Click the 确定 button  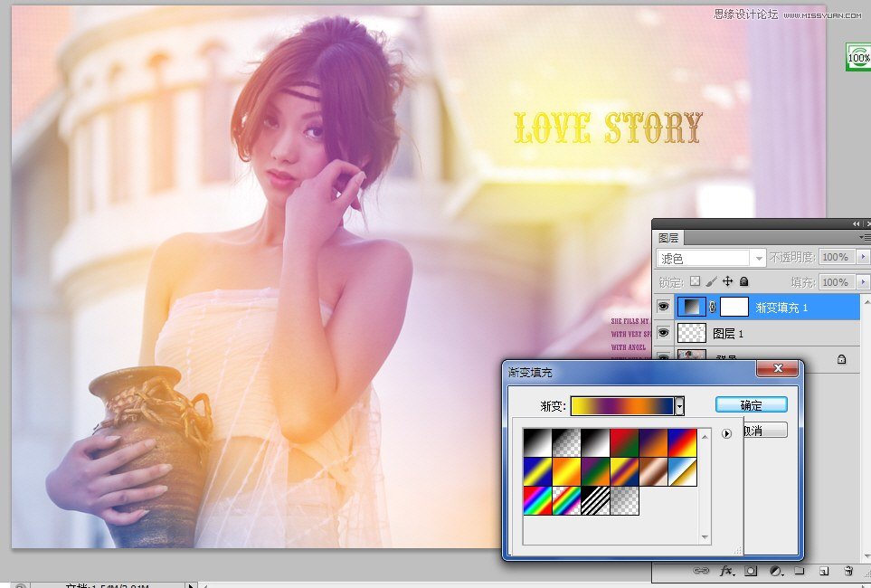coord(751,405)
